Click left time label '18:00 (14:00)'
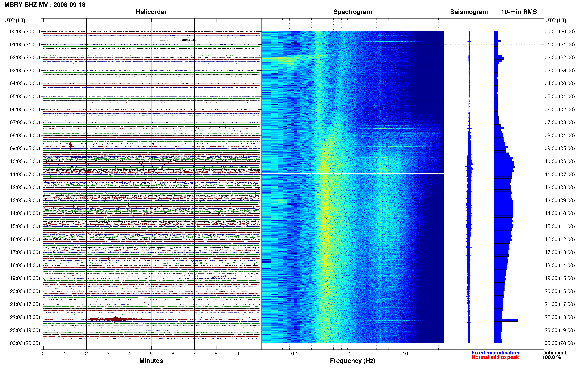The height and width of the screenshot is (368, 588). [25, 265]
